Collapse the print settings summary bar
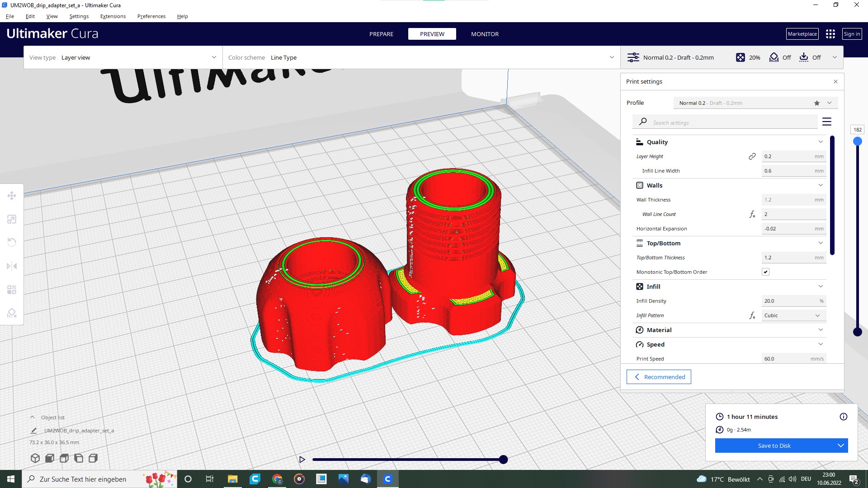 pos(835,57)
